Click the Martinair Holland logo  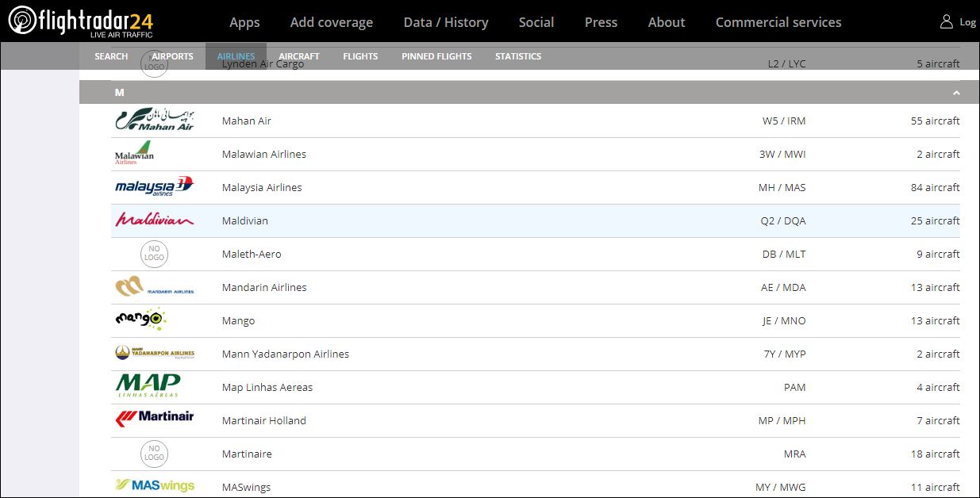154,416
